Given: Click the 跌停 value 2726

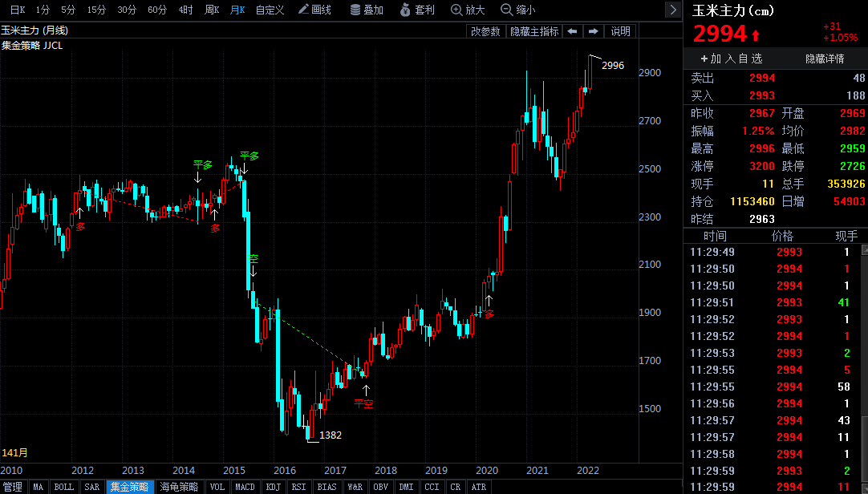Looking at the screenshot, I should pyautogui.click(x=852, y=166).
